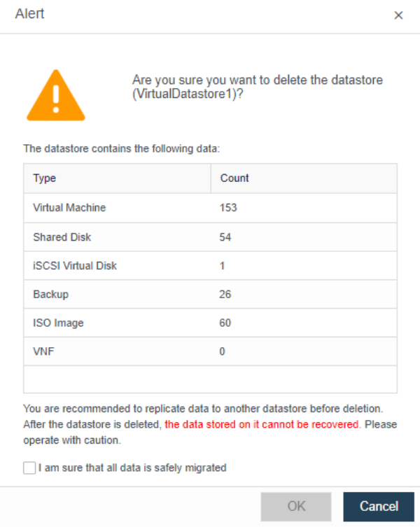Select the VNF row label
This screenshot has height=527, width=420.
click(x=43, y=352)
